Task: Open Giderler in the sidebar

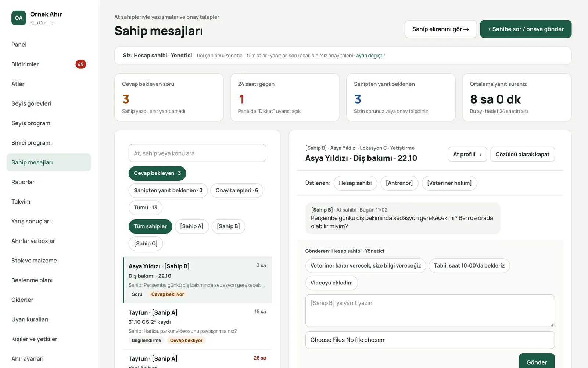Action: pyautogui.click(x=49, y=300)
